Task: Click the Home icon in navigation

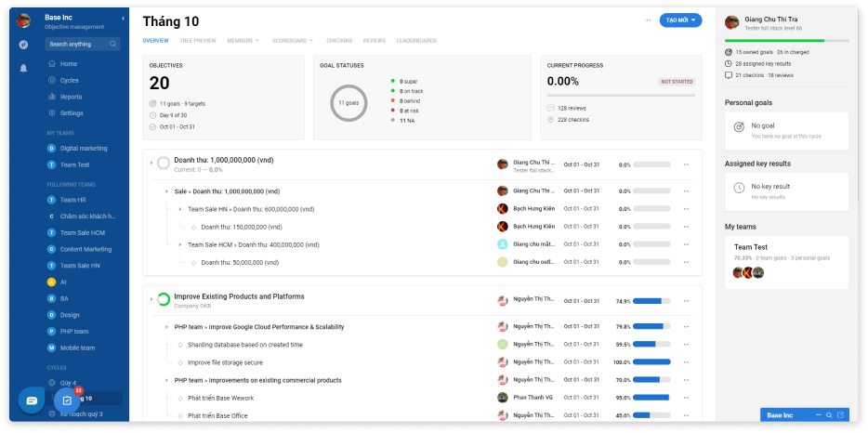Action: (51, 64)
